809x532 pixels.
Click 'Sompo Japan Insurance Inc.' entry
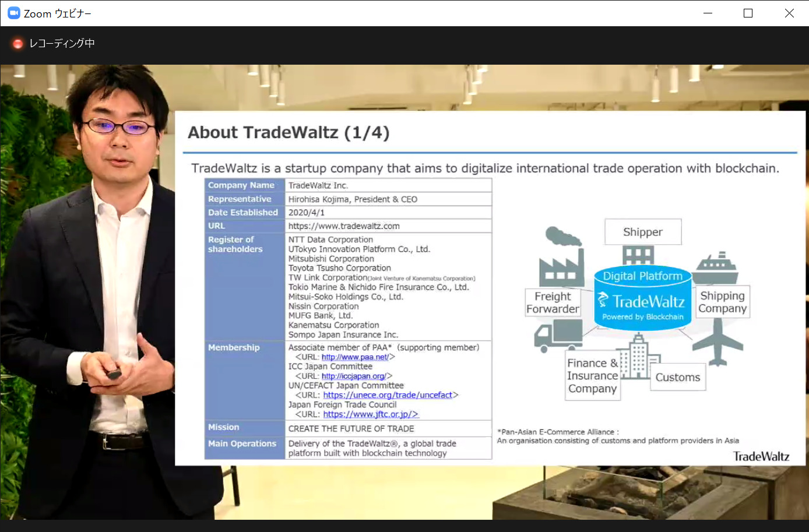pos(343,335)
